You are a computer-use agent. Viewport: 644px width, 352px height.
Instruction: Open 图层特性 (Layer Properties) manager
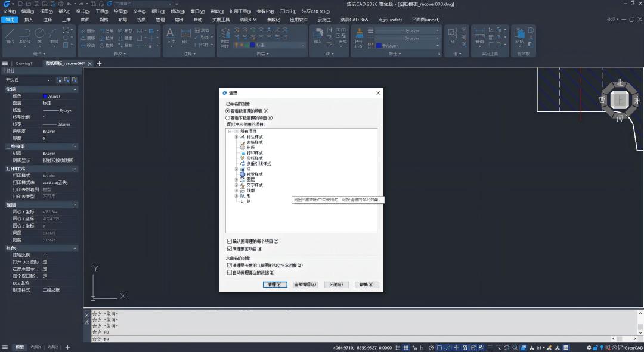tap(225, 37)
